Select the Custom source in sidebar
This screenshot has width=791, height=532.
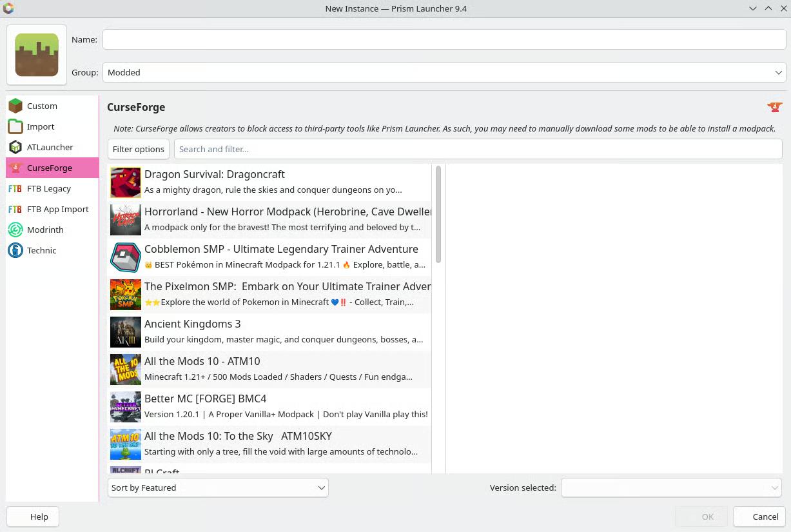pyautogui.click(x=43, y=106)
